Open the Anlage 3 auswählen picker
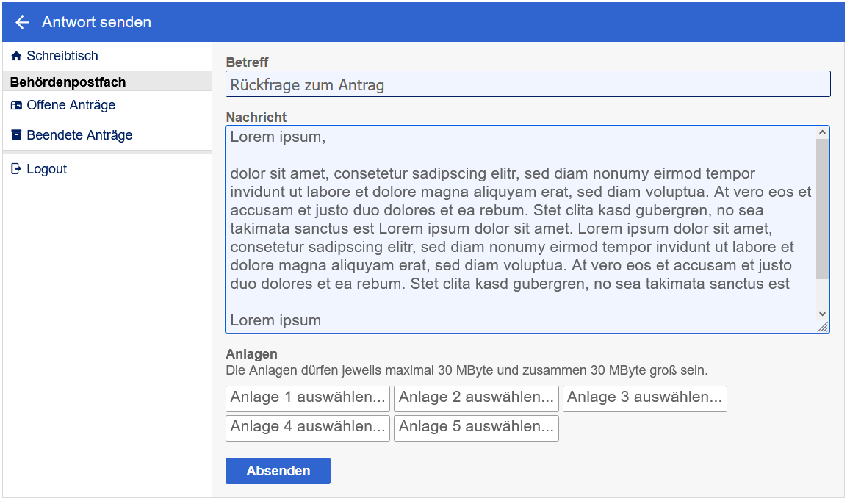This screenshot has width=850, height=504. click(644, 398)
